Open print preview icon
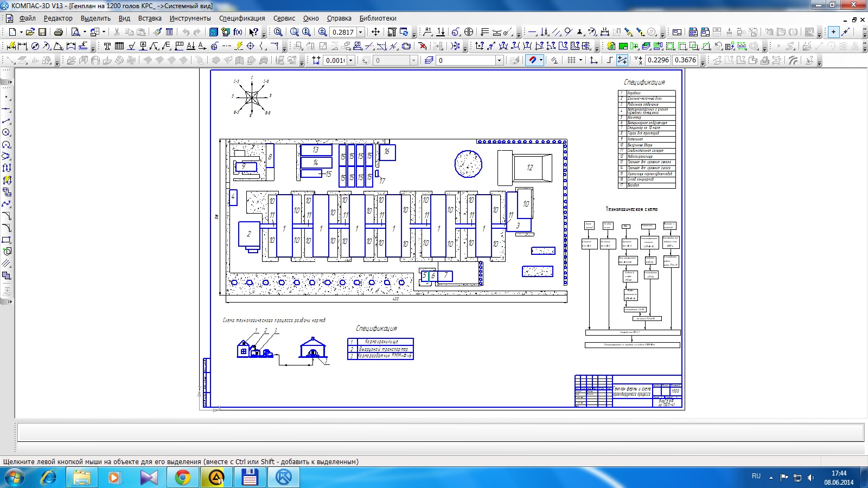Image resolution: width=868 pixels, height=488 pixels. click(x=76, y=32)
